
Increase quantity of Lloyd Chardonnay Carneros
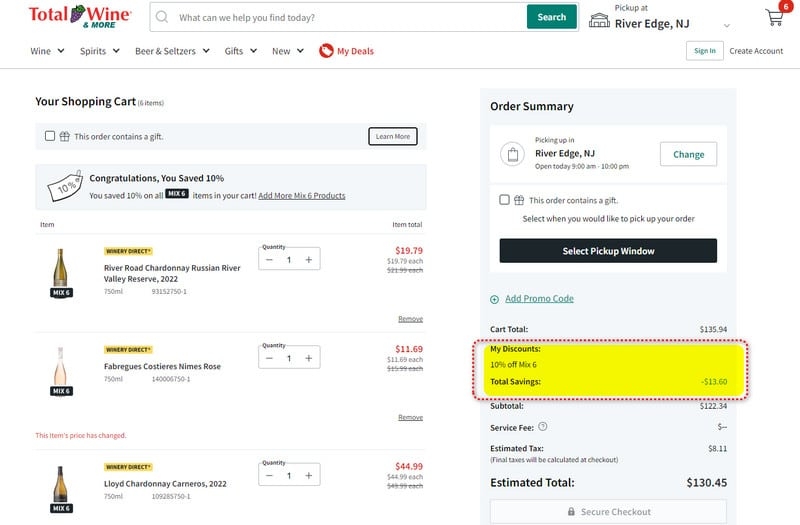coord(309,476)
